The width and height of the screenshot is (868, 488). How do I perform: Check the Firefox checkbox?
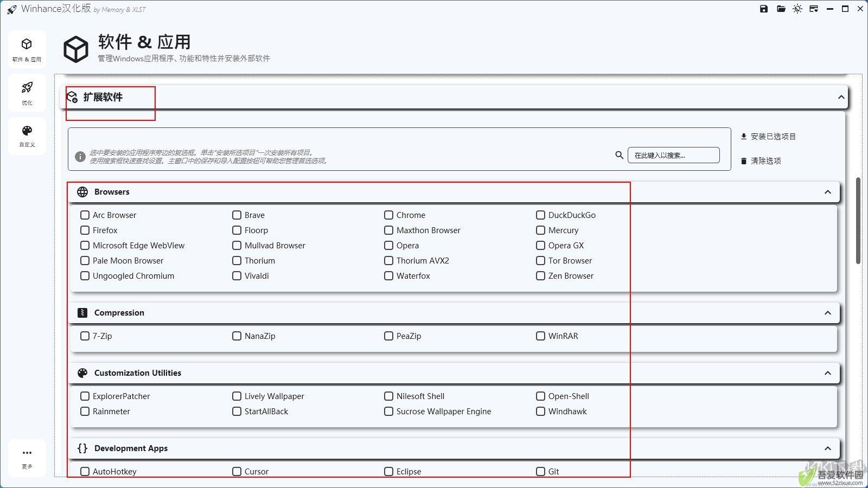pyautogui.click(x=85, y=230)
